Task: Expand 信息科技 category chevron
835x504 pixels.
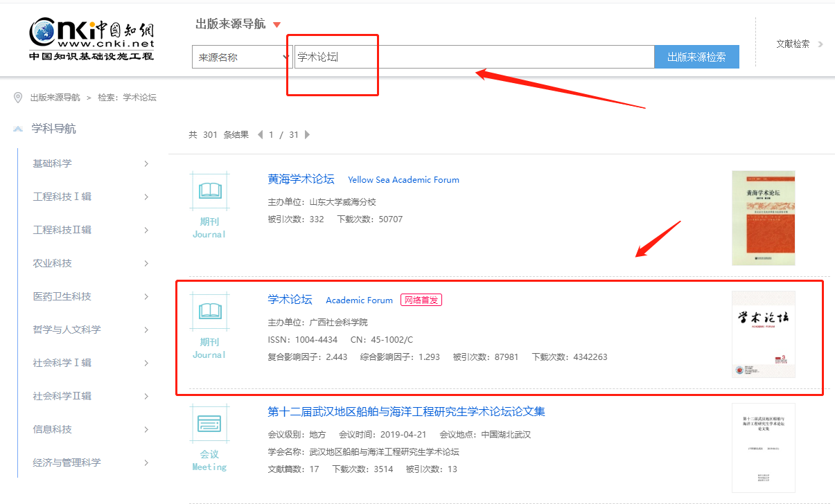Action: (146, 429)
